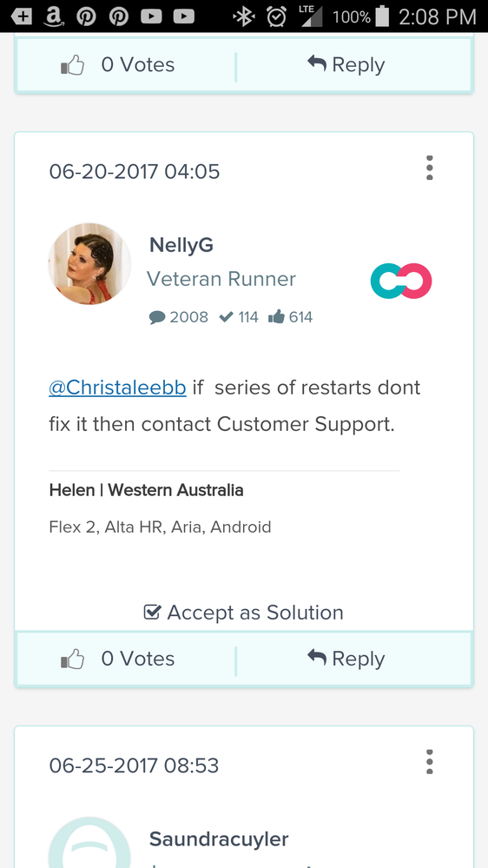Open options menu for NellyG's post
Screen dimensions: 488x868
(429, 168)
